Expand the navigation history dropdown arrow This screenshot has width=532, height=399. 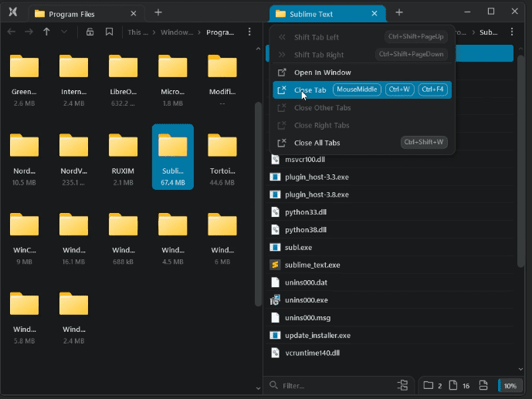(x=64, y=32)
